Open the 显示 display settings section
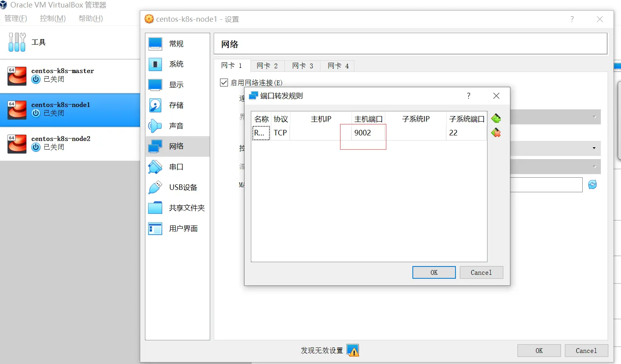This screenshot has height=364, width=621. [177, 85]
